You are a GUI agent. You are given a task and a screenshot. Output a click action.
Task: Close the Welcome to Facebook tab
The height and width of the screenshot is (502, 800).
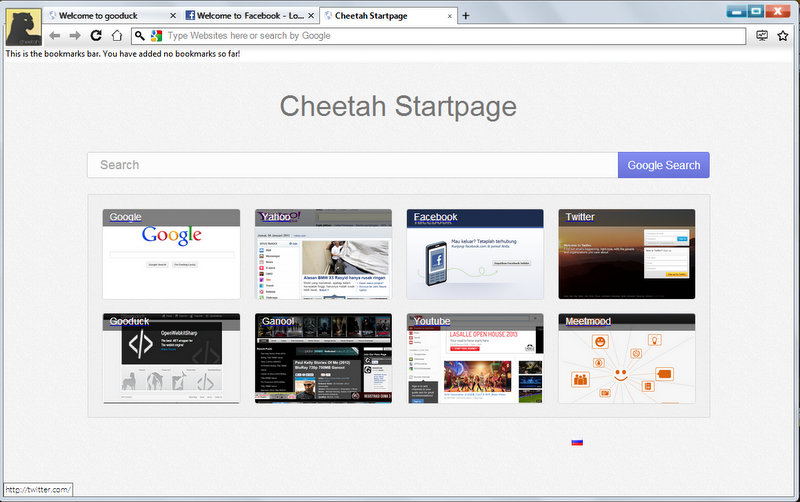tap(311, 16)
